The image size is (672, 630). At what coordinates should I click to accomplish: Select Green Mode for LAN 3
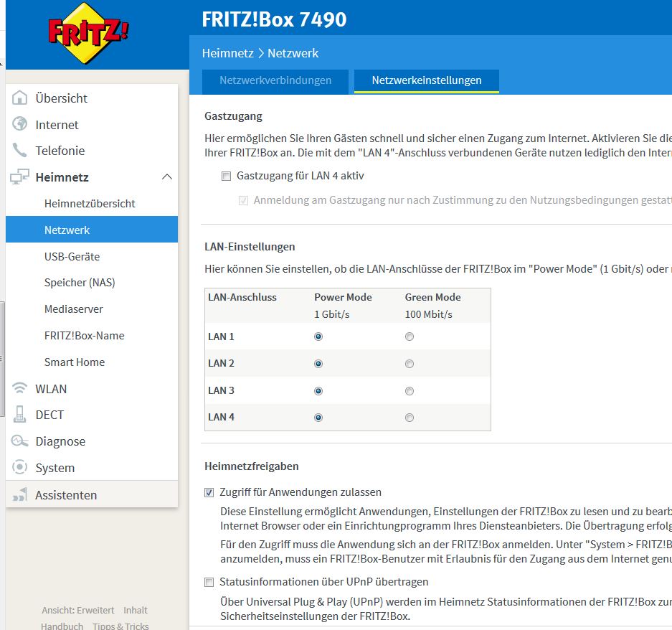tap(410, 390)
